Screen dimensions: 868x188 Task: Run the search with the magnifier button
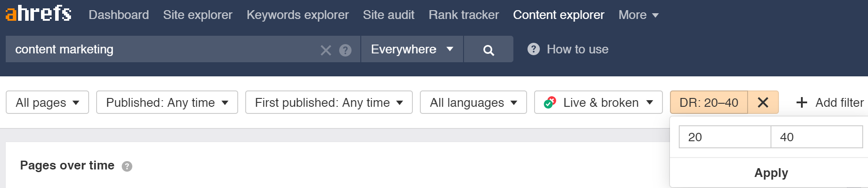click(488, 49)
